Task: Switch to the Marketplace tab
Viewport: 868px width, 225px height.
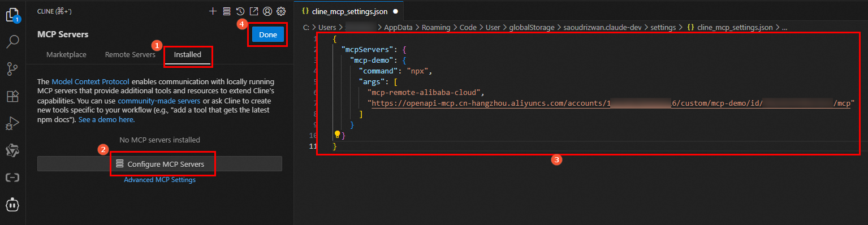Action: point(66,55)
